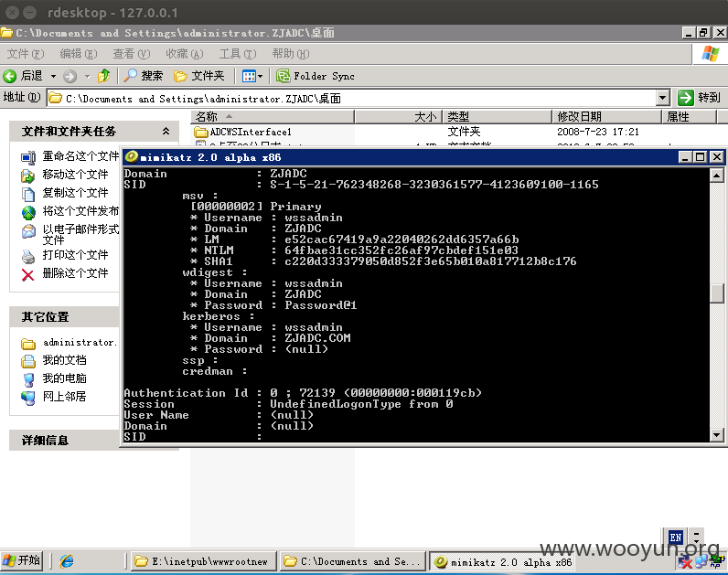Open the 查看(V) menu
Image resolution: width=728 pixels, height=575 pixels.
coord(132,54)
